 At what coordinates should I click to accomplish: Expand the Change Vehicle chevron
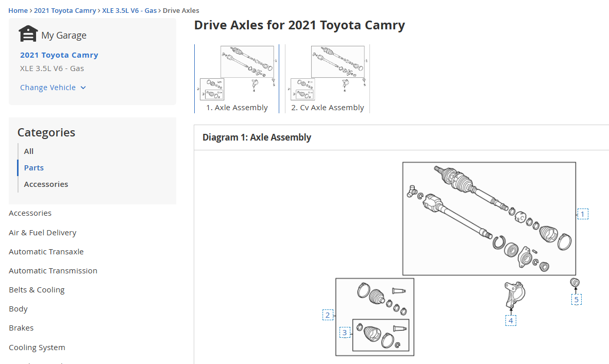coord(83,88)
